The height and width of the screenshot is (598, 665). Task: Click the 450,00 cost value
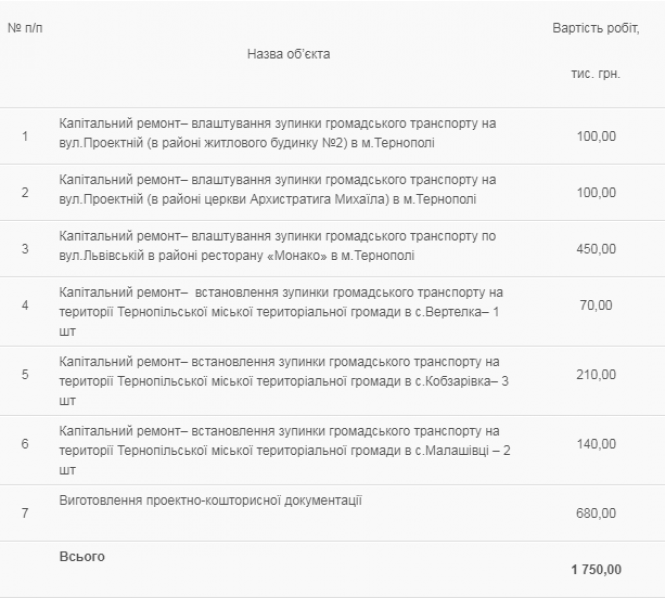pyautogui.click(x=595, y=248)
